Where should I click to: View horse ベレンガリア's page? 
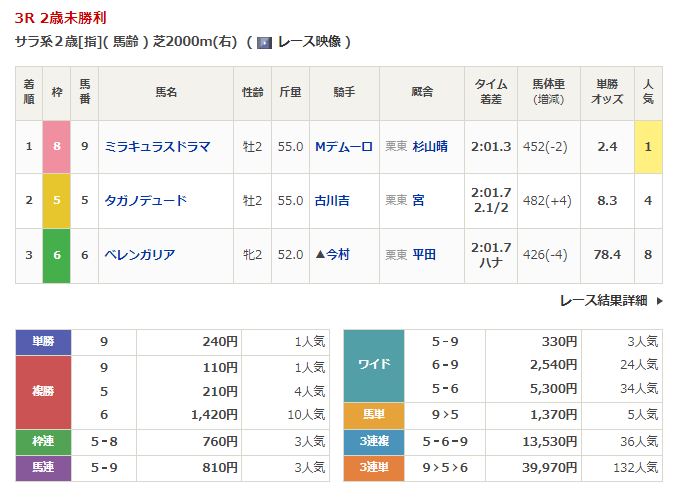coord(140,255)
